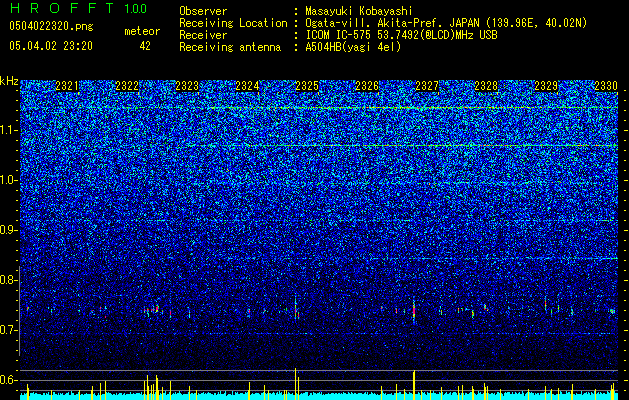Click the 2327 time marker
This screenshot has width=629, height=400.
pyautogui.click(x=427, y=86)
